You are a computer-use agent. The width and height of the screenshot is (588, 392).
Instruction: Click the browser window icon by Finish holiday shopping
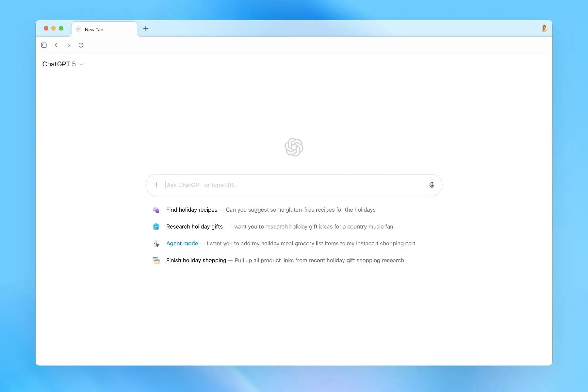point(156,260)
